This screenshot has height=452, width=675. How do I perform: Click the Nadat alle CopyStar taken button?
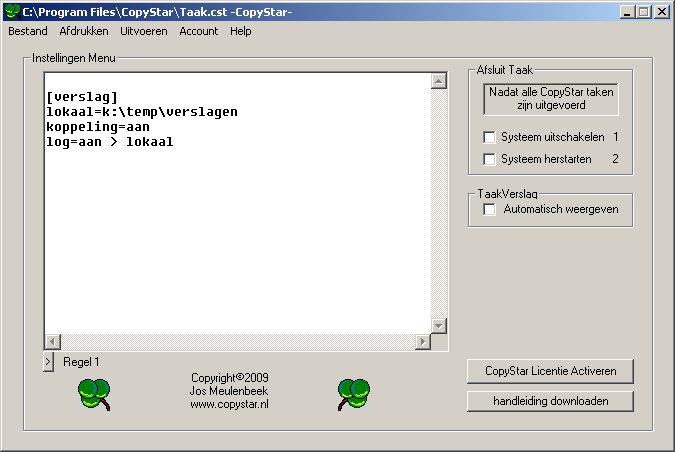coord(551,99)
